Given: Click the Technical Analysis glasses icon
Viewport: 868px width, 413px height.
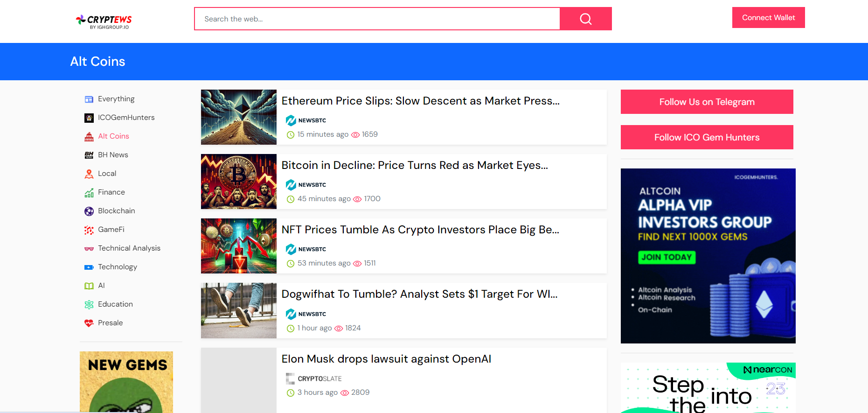Looking at the screenshot, I should (89, 248).
